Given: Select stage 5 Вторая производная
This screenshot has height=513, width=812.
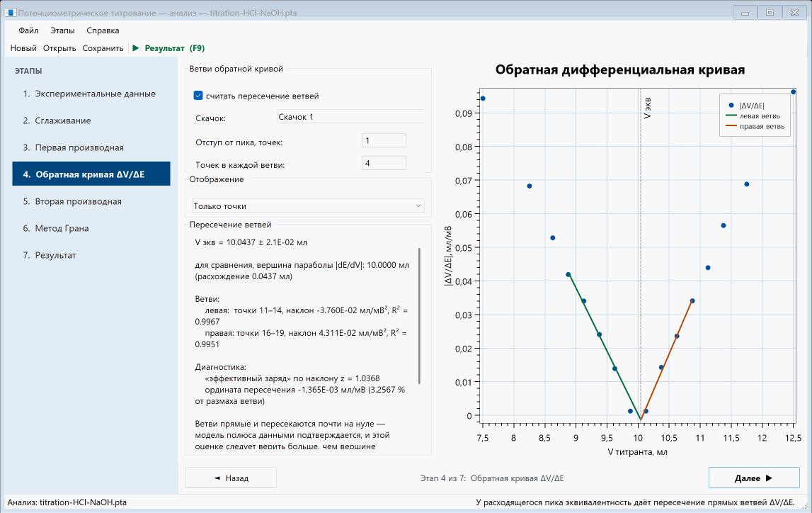Looking at the screenshot, I should (x=91, y=201).
